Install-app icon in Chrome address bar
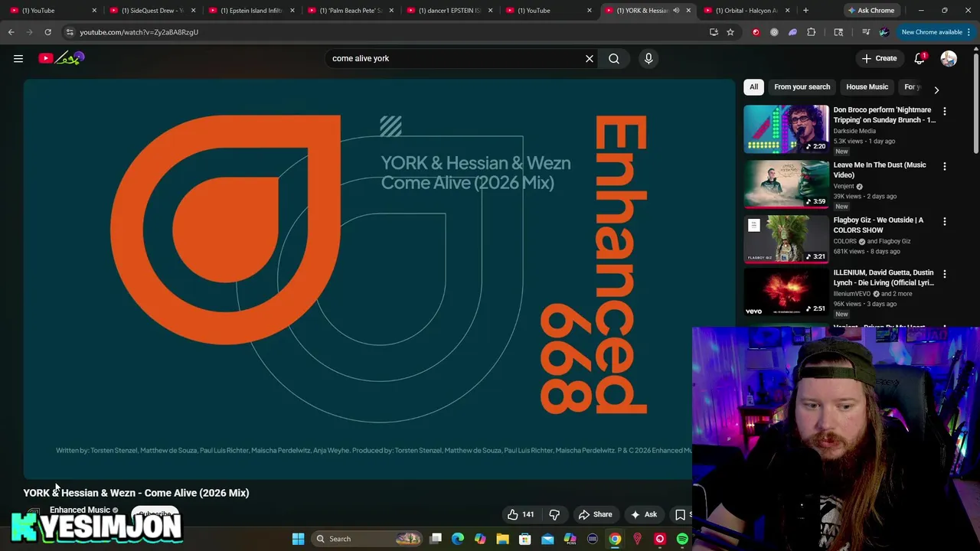 click(x=714, y=32)
